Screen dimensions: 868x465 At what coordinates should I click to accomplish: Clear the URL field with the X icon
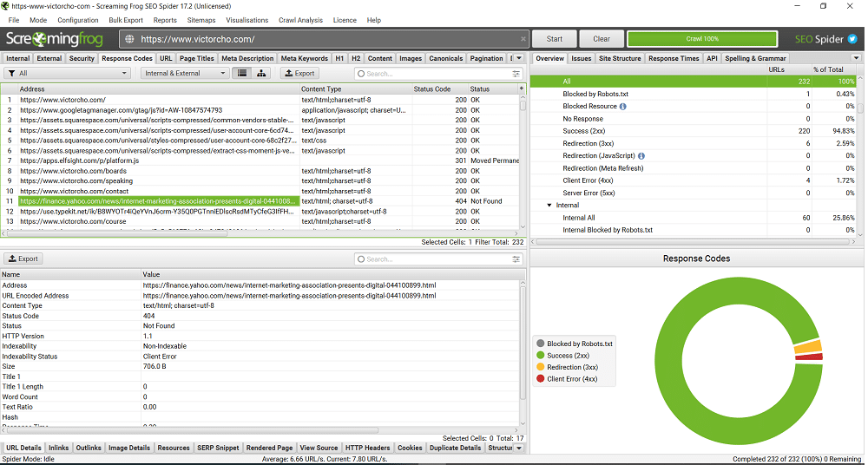point(523,39)
